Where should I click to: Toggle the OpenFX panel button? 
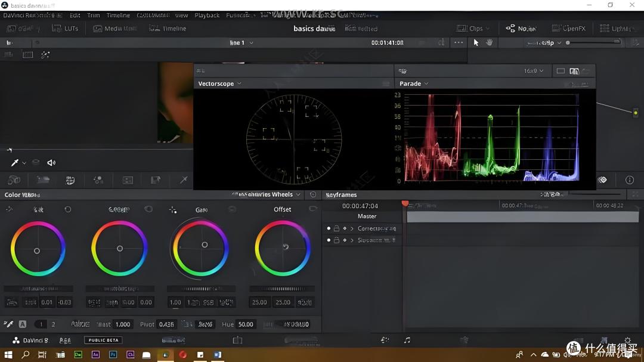568,29
